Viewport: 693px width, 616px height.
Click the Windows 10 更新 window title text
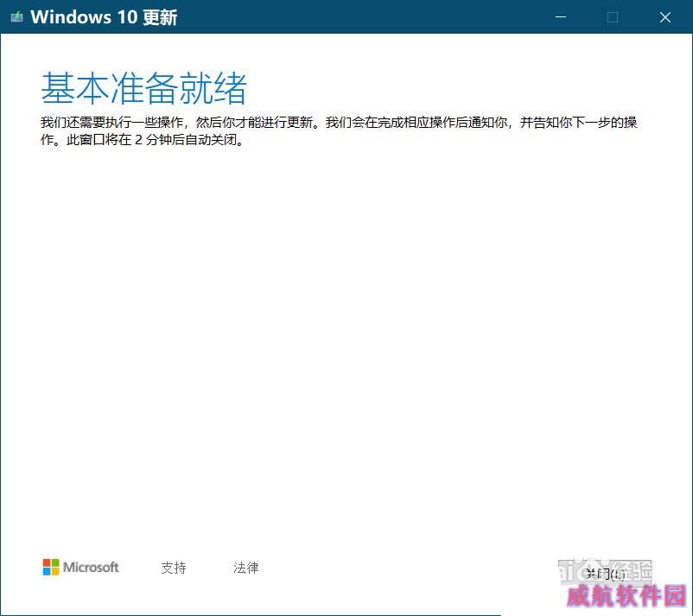click(104, 17)
